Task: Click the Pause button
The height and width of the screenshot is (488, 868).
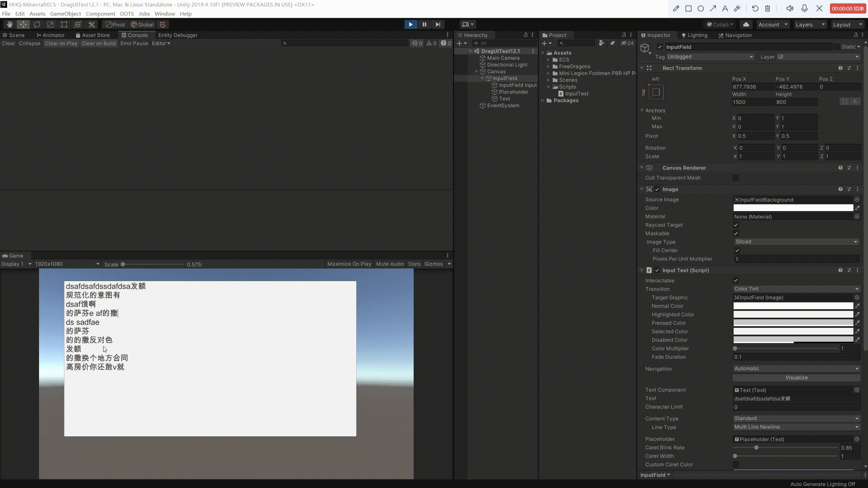Action: (x=424, y=24)
